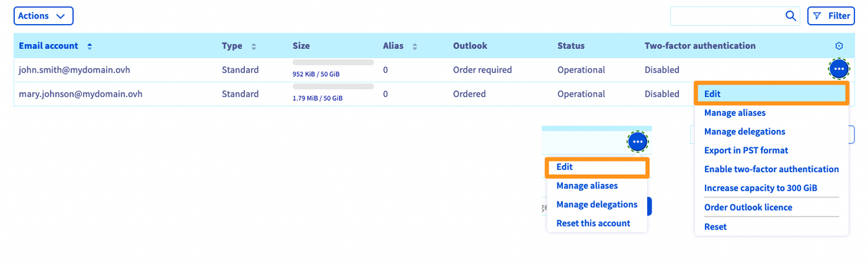Viewport: 868px width, 268px height.
Task: Open the table column settings gear
Action: click(x=839, y=46)
